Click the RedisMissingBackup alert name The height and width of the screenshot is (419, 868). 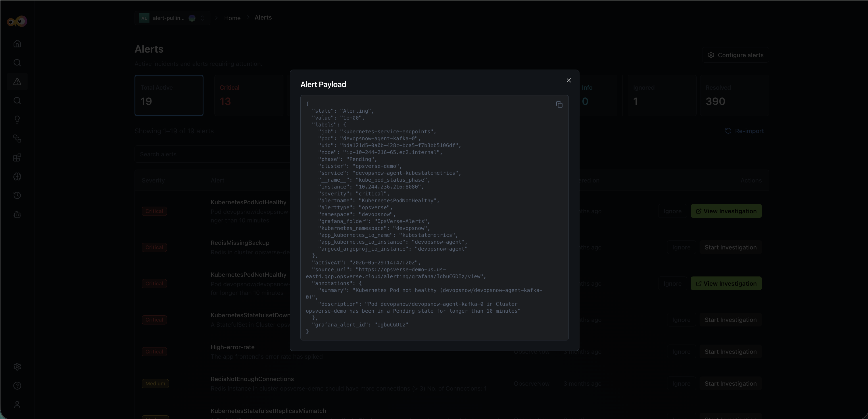(240, 243)
